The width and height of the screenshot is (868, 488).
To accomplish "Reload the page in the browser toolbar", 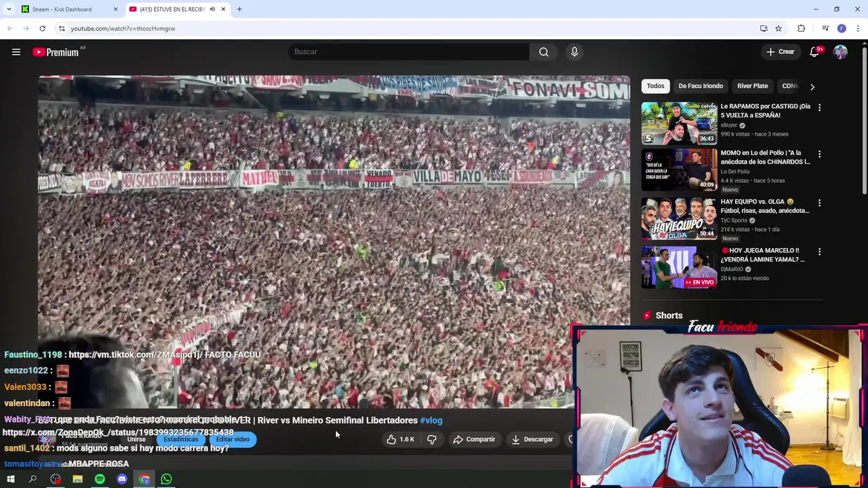I will [42, 28].
